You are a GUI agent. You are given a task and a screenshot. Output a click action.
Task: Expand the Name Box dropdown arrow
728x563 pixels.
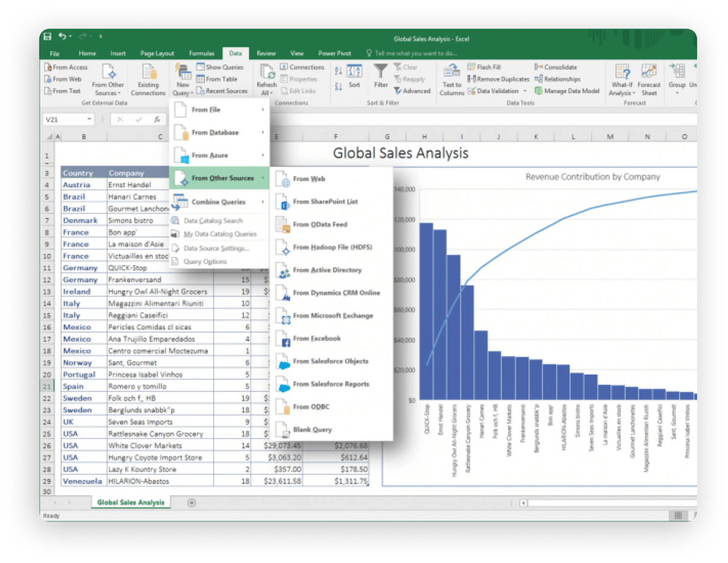tap(89, 120)
